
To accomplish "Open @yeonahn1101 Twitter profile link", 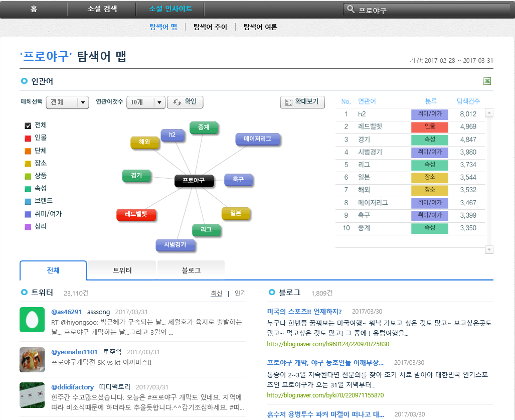I will point(74,352).
